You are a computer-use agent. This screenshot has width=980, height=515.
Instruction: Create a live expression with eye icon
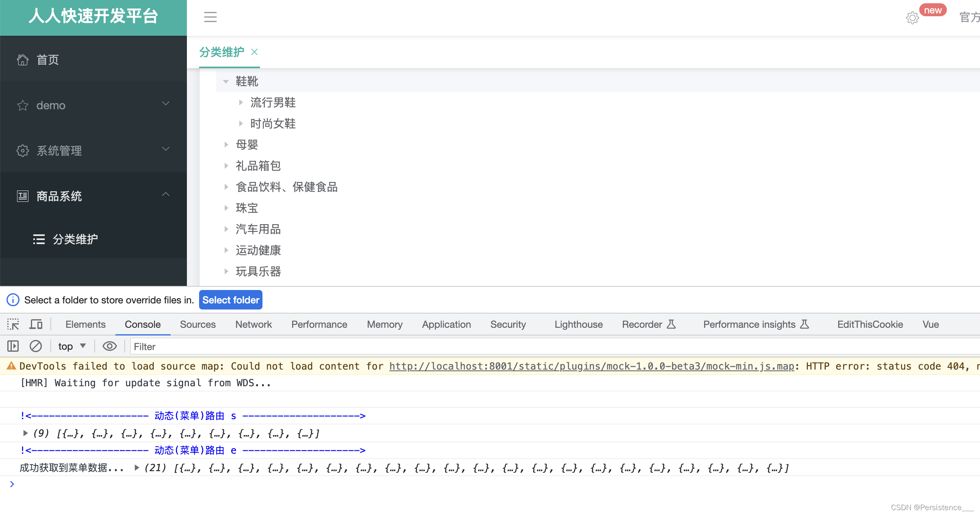click(109, 346)
